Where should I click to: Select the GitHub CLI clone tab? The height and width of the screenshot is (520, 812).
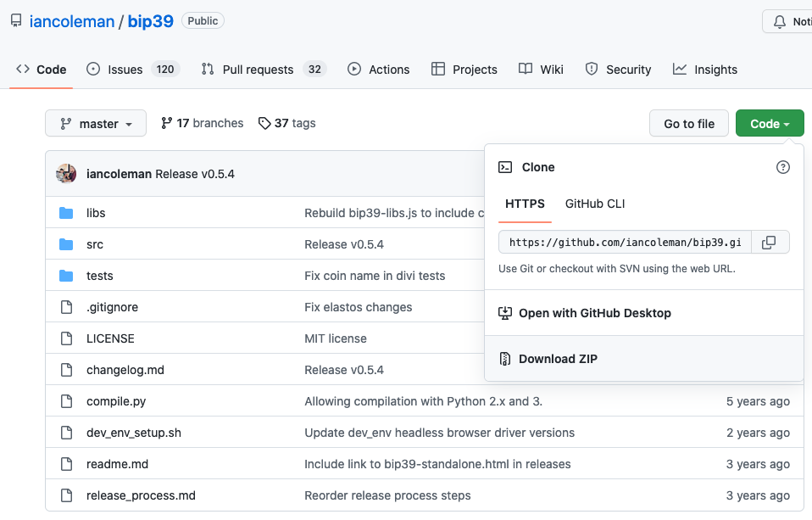(x=595, y=204)
